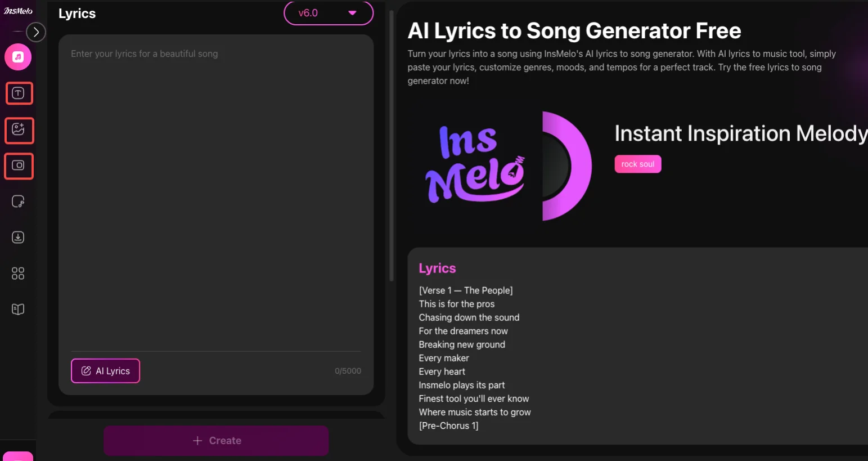Expand the sidebar with the arrow button
Screen dimensions: 868x461
(x=36, y=32)
